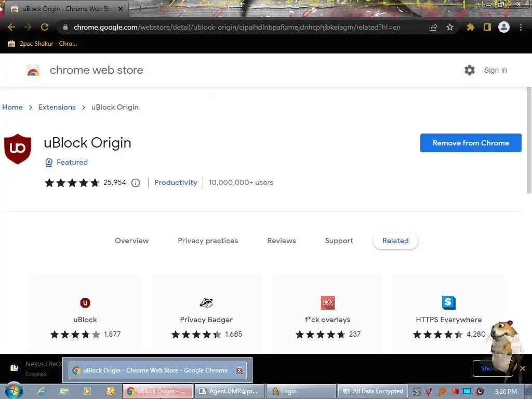Open the Privacy Badger extension card
532x399 pixels.
click(206, 314)
